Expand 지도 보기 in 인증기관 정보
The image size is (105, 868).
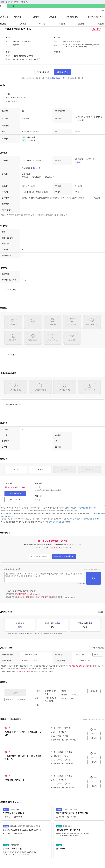(98, 655)
